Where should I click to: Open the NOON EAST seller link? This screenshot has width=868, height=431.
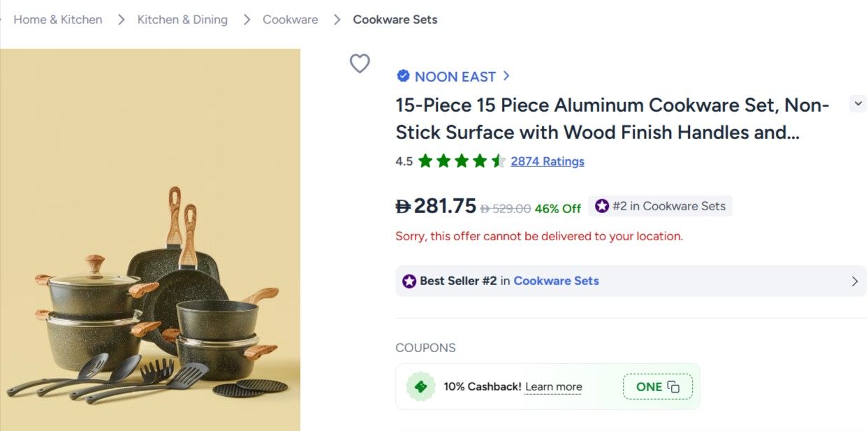click(x=455, y=77)
